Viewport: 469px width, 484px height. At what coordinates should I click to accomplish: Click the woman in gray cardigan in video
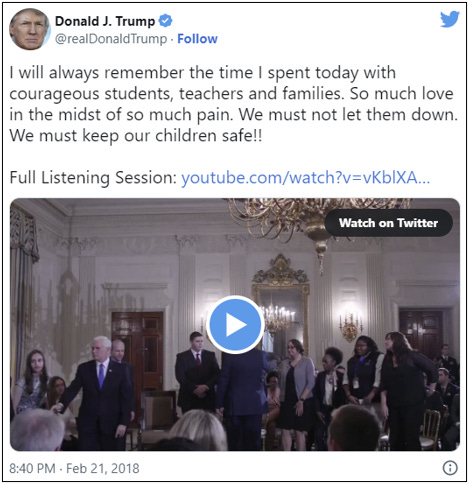295,387
